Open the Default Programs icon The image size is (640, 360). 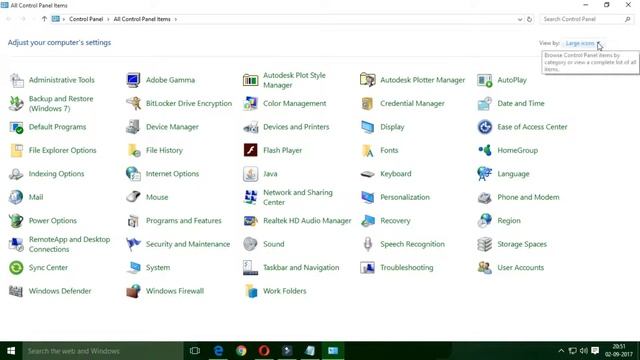click(x=17, y=127)
